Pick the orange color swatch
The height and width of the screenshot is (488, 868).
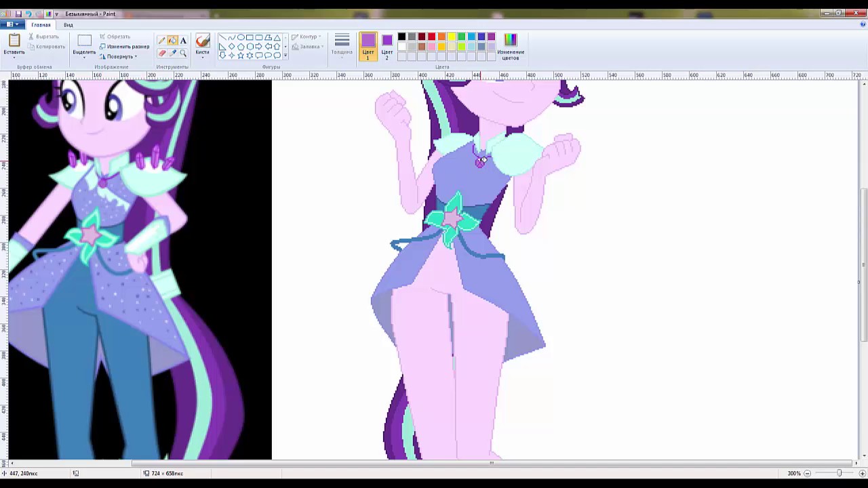[x=441, y=37]
